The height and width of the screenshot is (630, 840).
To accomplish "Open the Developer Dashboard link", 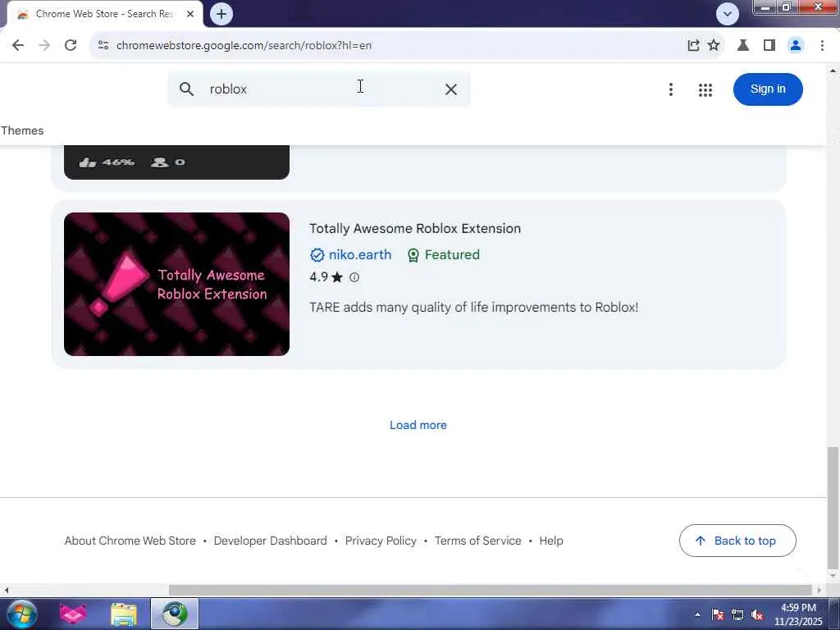I will pyautogui.click(x=270, y=541).
